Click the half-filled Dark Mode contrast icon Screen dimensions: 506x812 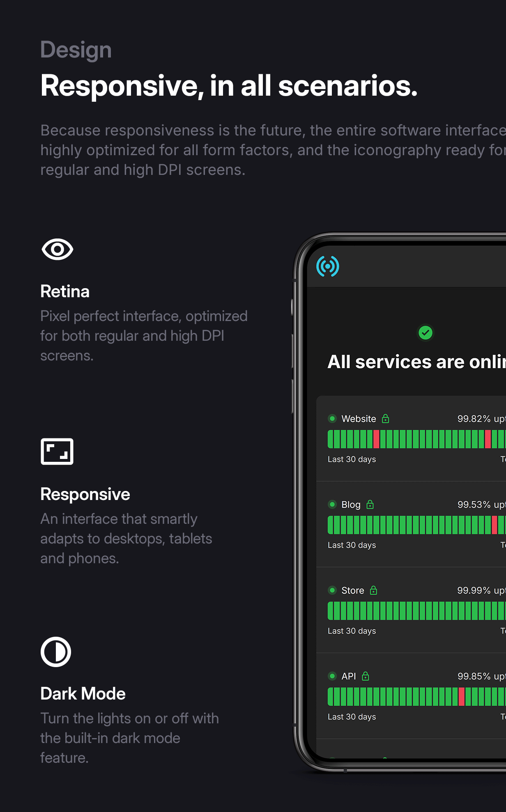click(56, 652)
